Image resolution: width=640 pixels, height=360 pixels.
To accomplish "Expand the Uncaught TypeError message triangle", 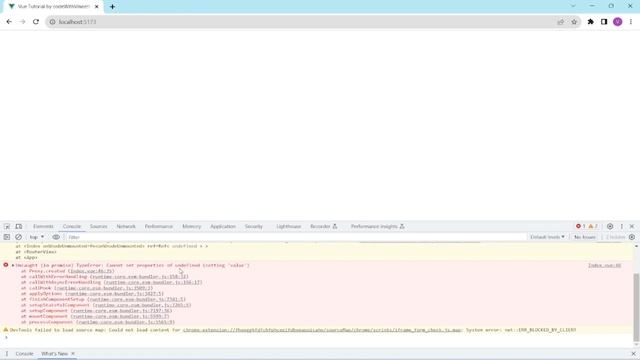I will click(x=13, y=265).
